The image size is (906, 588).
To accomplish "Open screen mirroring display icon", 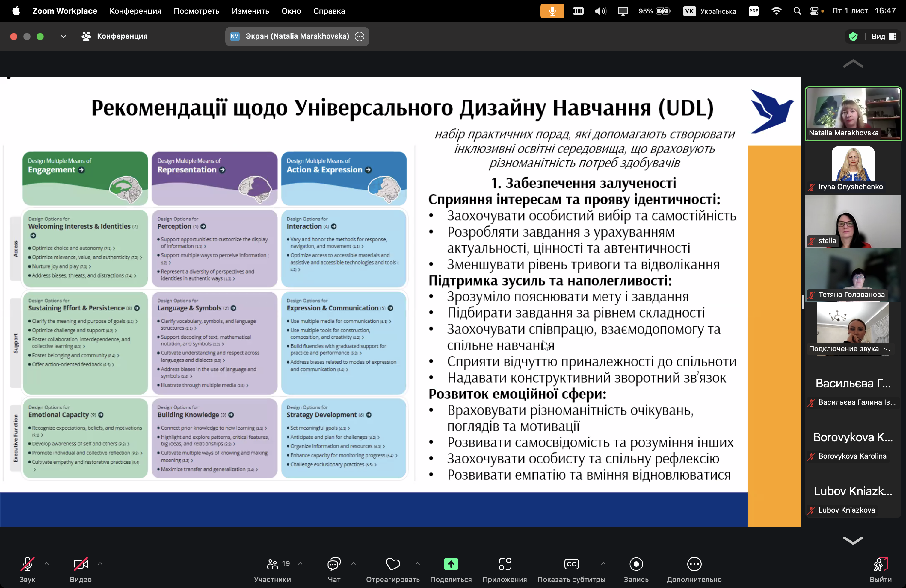I will click(x=623, y=11).
